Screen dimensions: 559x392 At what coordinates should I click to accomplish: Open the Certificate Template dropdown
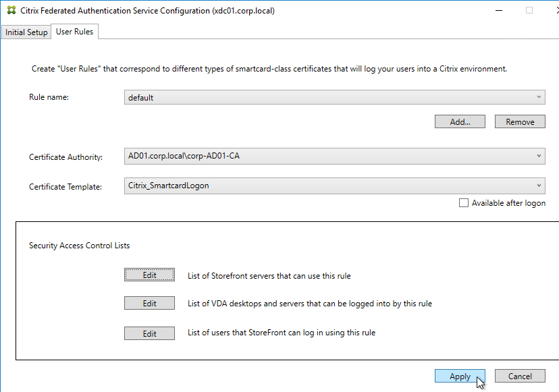point(539,186)
